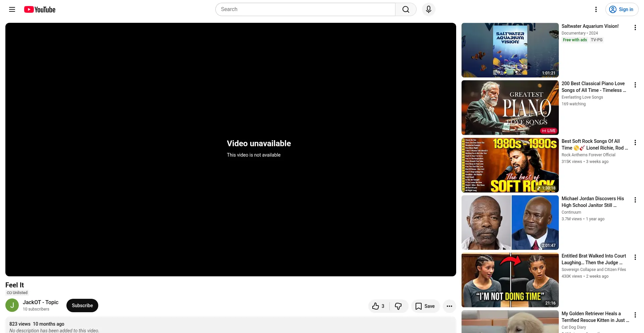Open more actions ellipsis beside Save
The width and height of the screenshot is (644, 333).
(x=449, y=306)
